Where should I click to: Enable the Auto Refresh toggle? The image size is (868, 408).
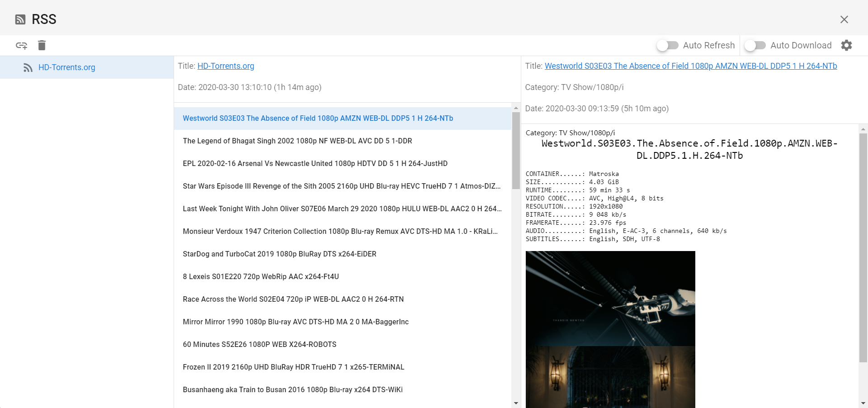click(x=668, y=45)
